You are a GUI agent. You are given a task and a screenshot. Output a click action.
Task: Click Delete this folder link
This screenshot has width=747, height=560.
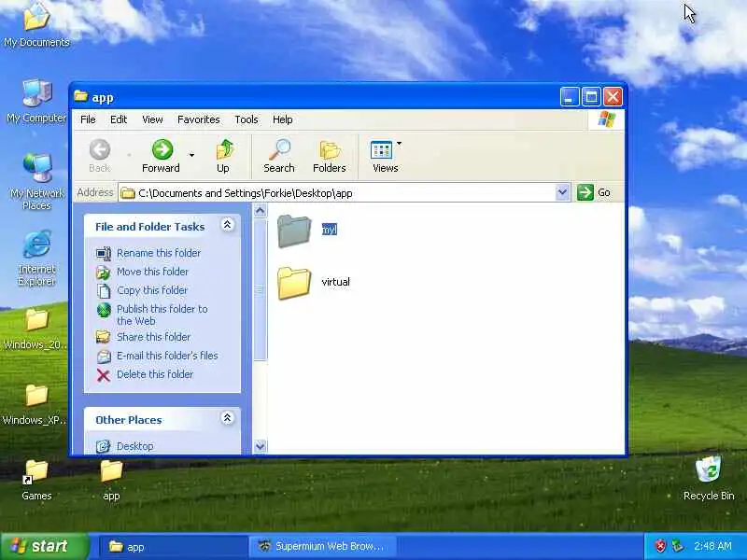click(x=155, y=374)
